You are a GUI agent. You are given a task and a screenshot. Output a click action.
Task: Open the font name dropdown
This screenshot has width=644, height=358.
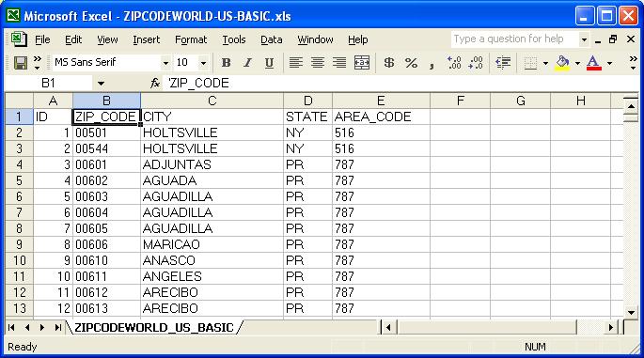click(x=165, y=63)
